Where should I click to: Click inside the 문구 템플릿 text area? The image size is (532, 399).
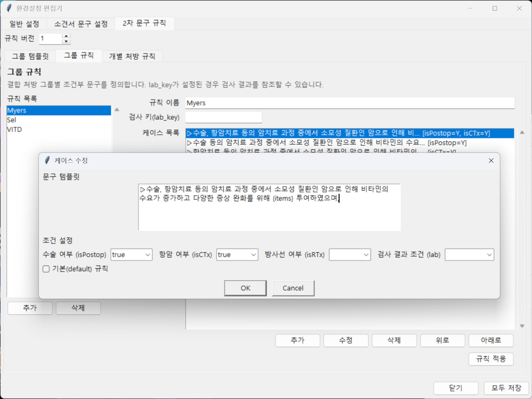(x=269, y=215)
